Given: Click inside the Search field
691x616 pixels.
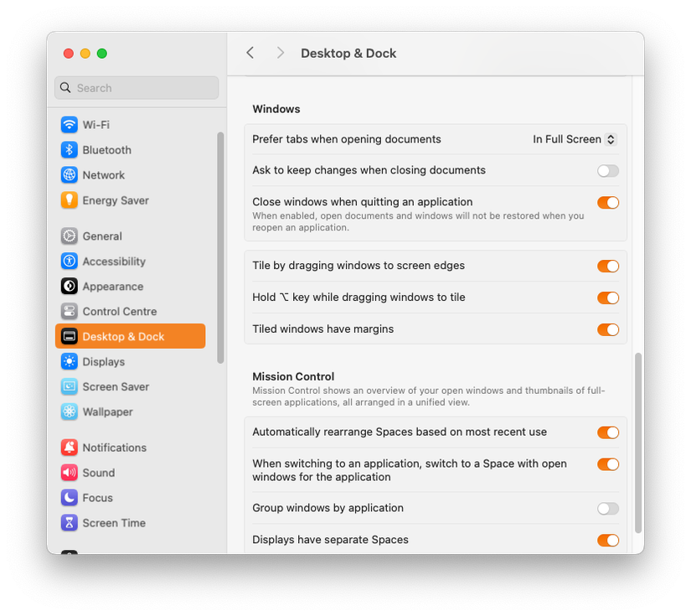Looking at the screenshot, I should coord(136,87).
